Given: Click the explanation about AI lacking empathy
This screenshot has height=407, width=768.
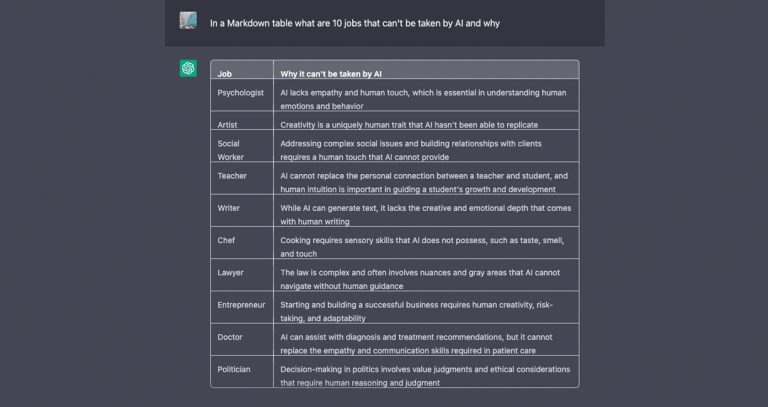Looking at the screenshot, I should pyautogui.click(x=422, y=98).
